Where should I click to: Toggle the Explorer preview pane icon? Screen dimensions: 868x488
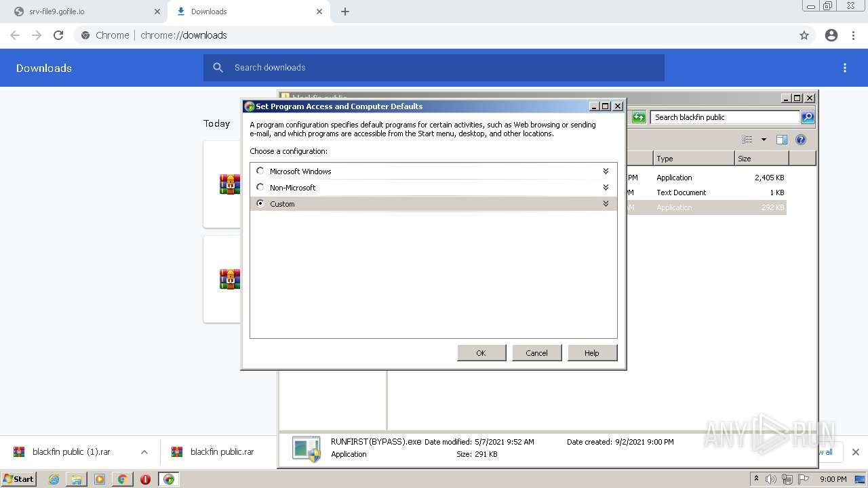click(782, 140)
